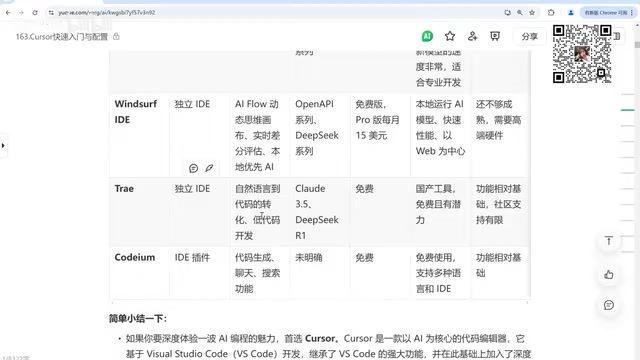Click the 独立 IDE cell in Trae row

click(x=200, y=211)
